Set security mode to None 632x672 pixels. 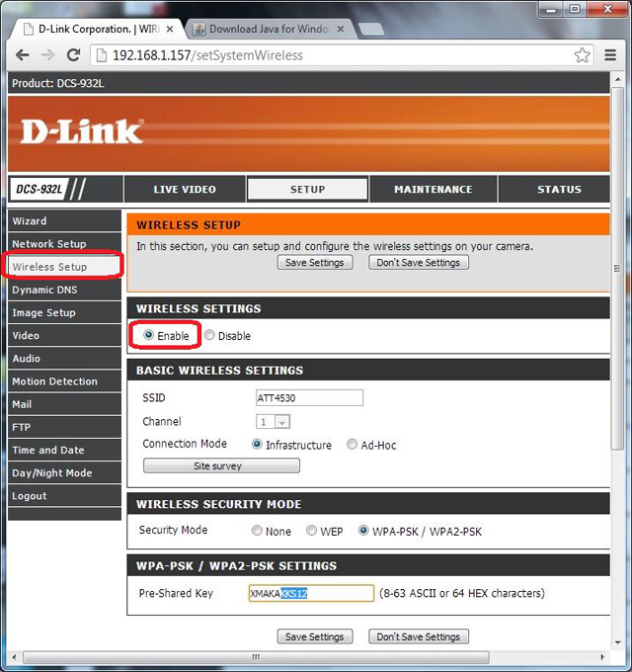(257, 531)
